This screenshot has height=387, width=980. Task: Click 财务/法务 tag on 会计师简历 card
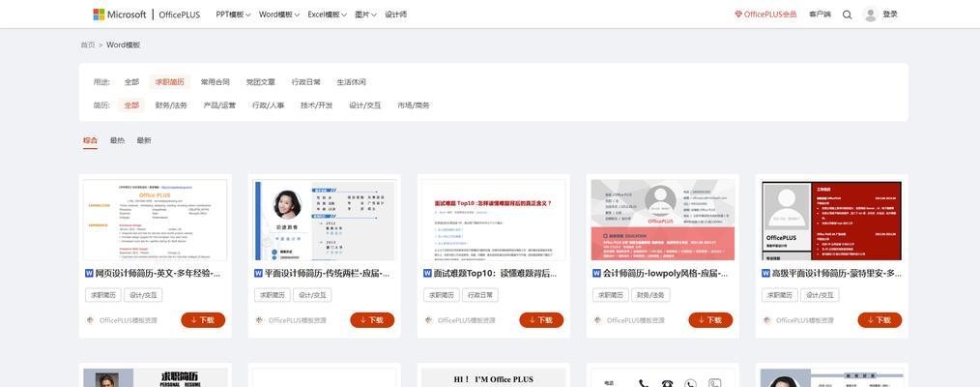coord(650,295)
